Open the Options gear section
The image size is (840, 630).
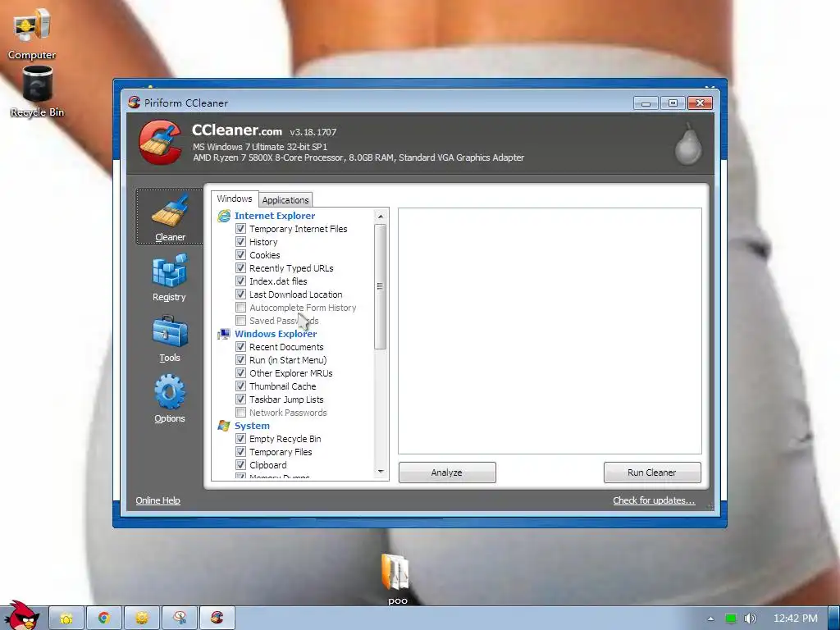click(170, 399)
